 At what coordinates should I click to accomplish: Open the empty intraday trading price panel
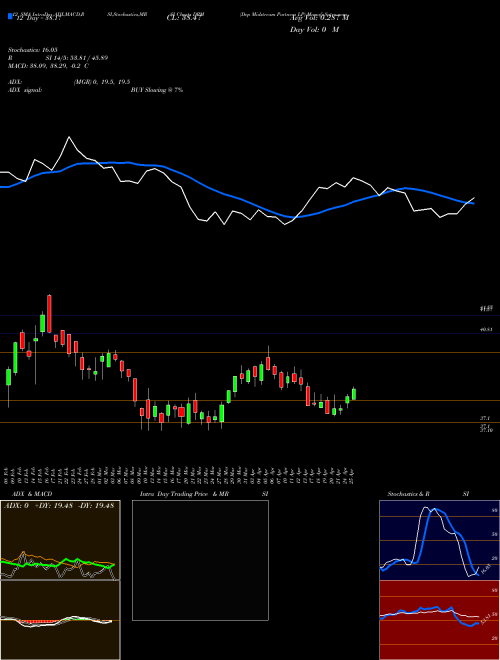tap(200, 560)
